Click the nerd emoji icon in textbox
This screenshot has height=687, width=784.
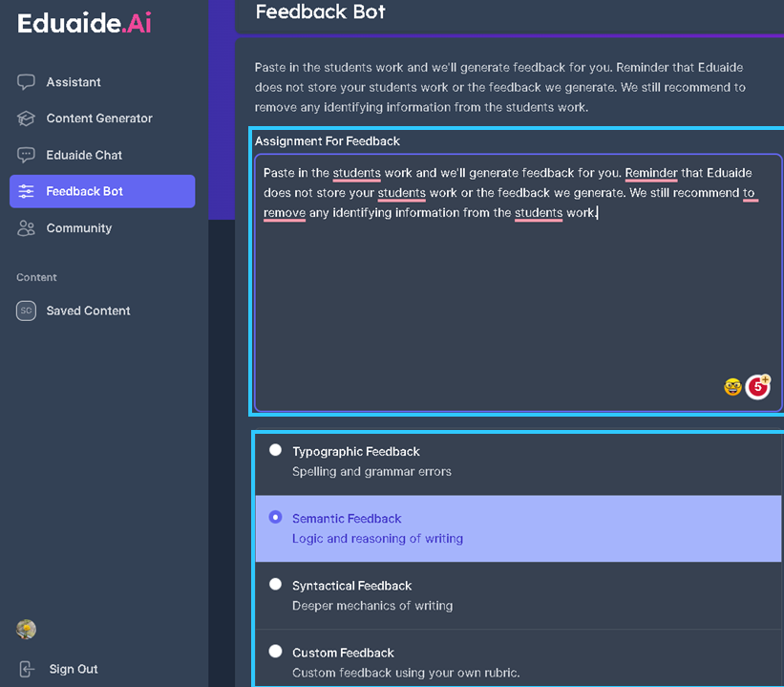[732, 387]
